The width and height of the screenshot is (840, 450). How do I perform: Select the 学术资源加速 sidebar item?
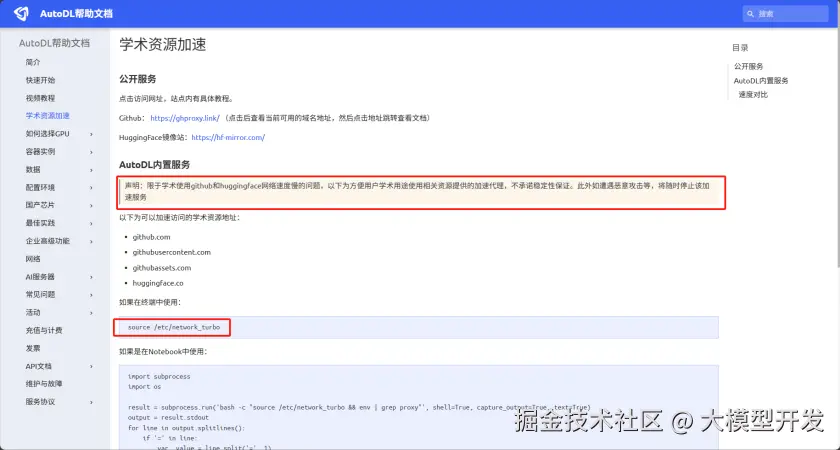(48, 116)
